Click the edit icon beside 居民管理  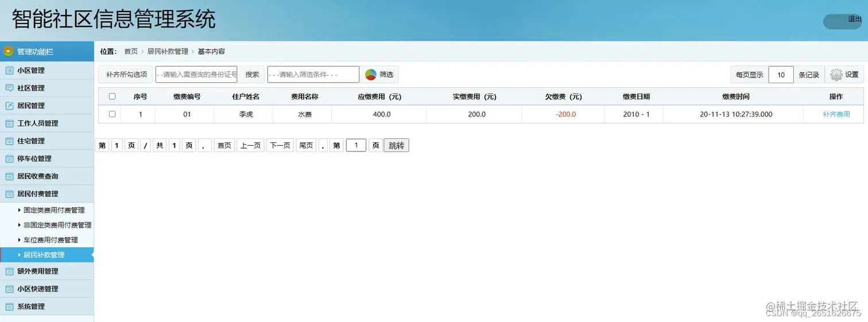[9, 106]
